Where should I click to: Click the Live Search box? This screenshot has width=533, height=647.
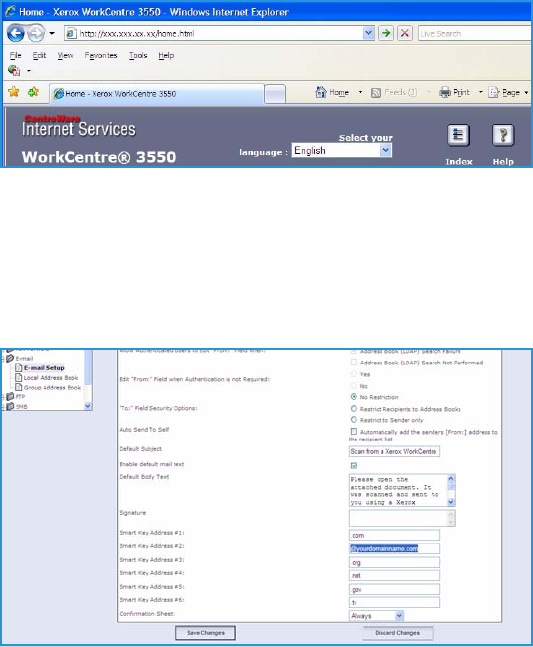(474, 33)
